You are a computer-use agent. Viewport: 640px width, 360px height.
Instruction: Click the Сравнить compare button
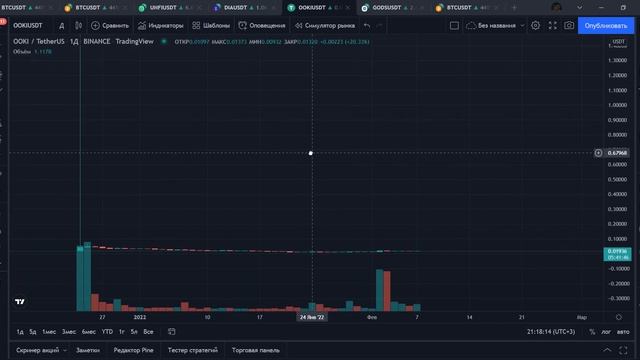tap(110, 25)
